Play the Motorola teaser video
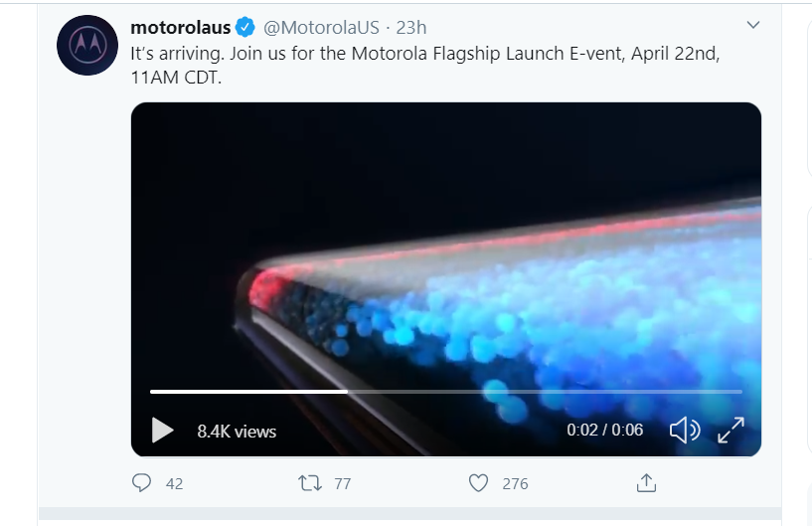 point(163,431)
